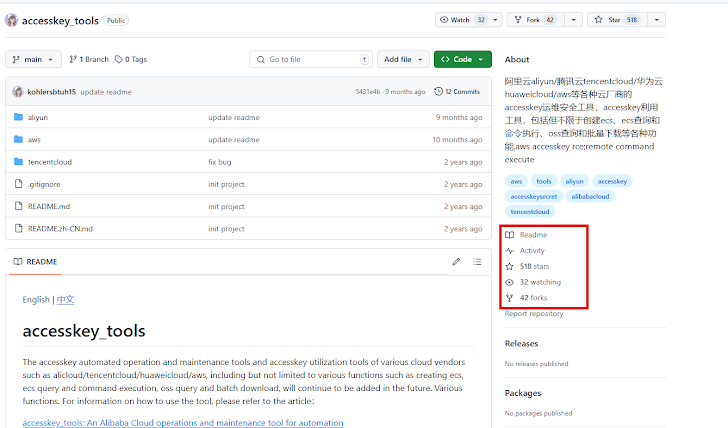Image resolution: width=728 pixels, height=428 pixels.
Task: Select the README tab
Action: 35,262
